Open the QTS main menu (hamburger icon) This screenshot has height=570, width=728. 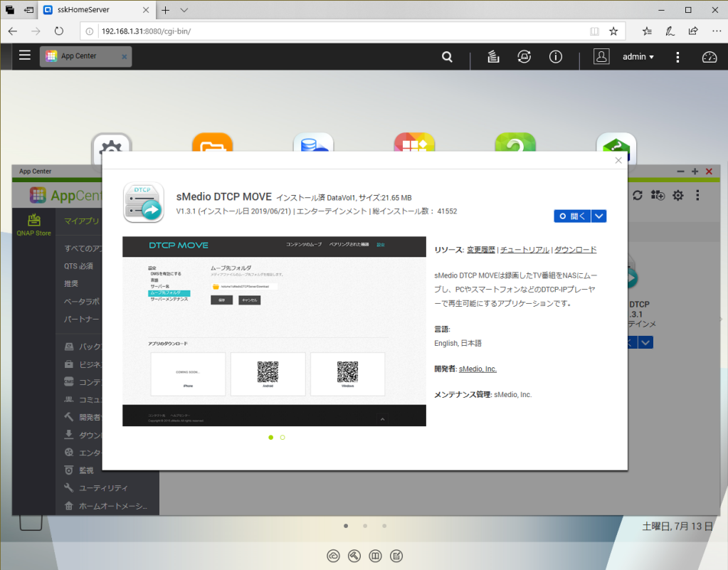tap(25, 56)
